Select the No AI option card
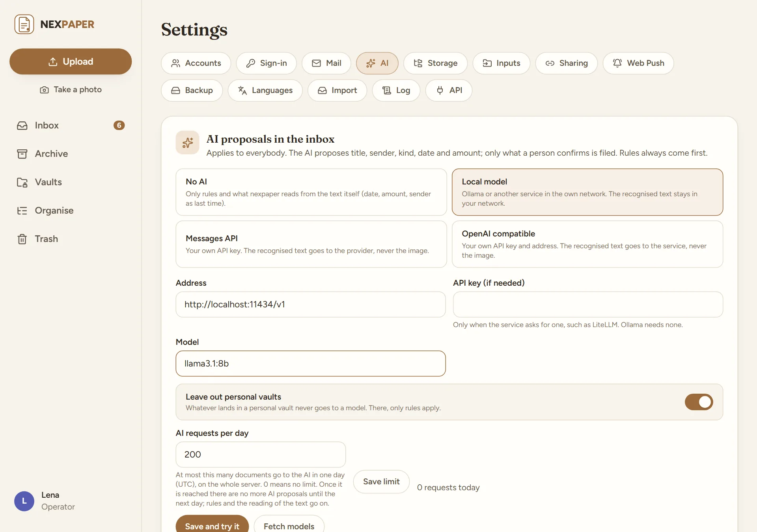Screen dimensions: 757x532 (311, 192)
